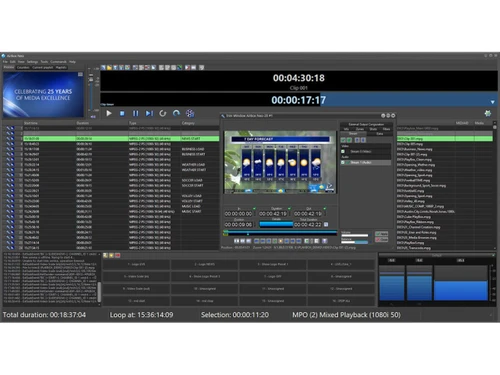Trigger the '2 - Logo NEWS' shortcut button
Viewport: 500px width, 375px height.
point(204,264)
